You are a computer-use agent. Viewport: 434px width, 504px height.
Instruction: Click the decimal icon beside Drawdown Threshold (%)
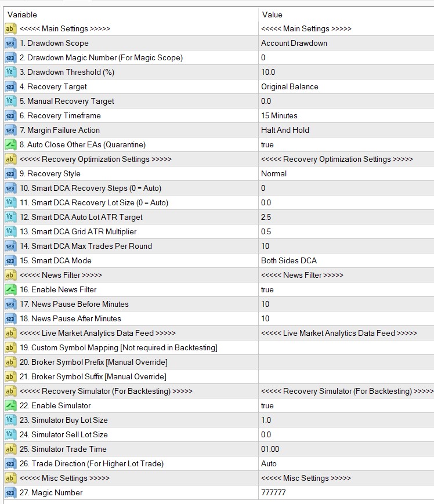tap(10, 72)
